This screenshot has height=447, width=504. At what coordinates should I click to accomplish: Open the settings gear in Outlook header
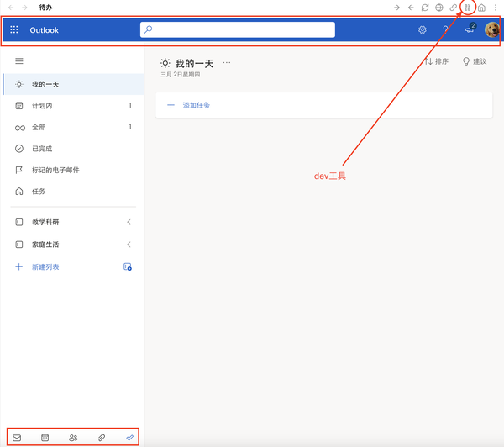click(x=423, y=30)
